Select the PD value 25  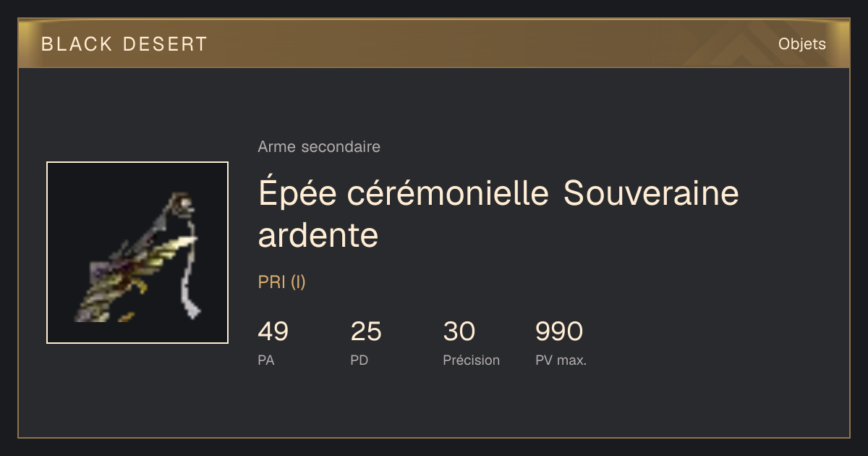366,332
